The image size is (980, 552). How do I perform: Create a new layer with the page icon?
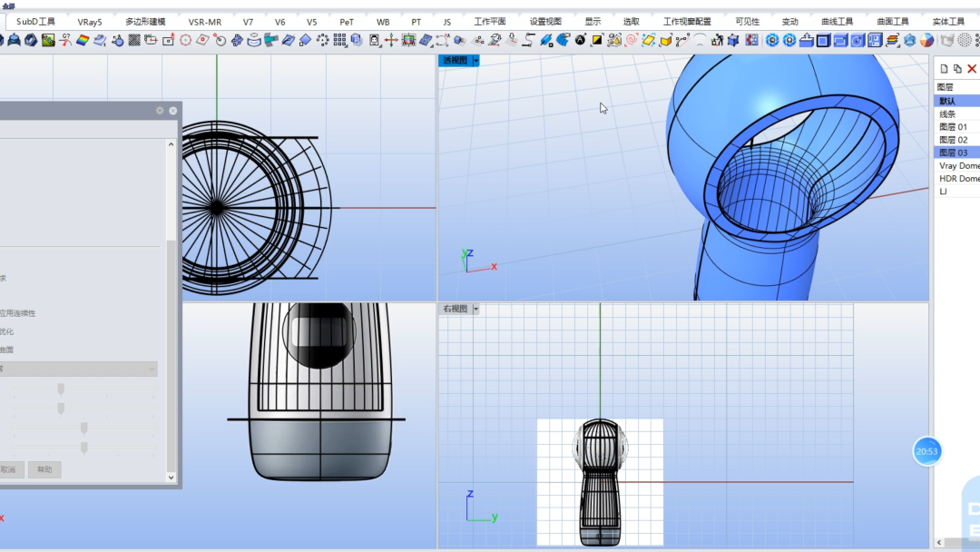click(x=944, y=69)
